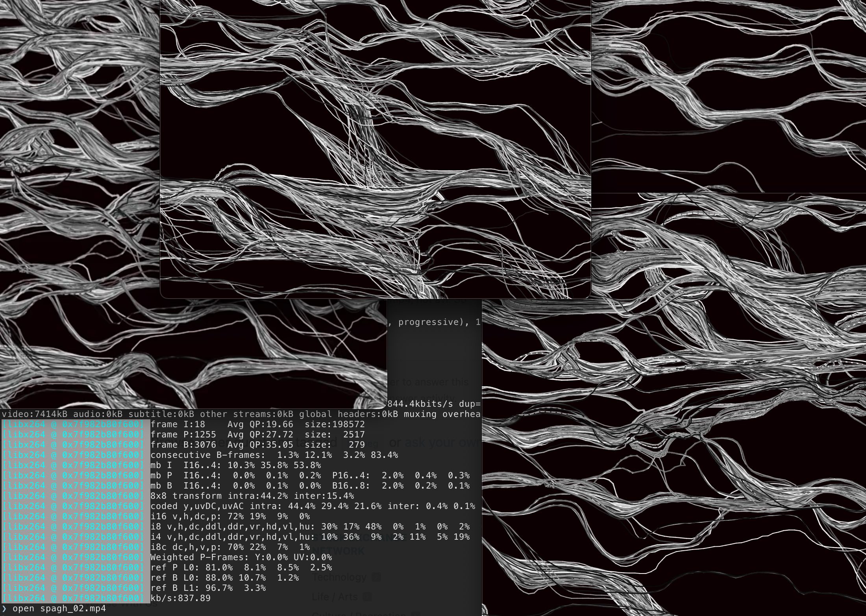Click the 'ref B L1:' label

175,588
